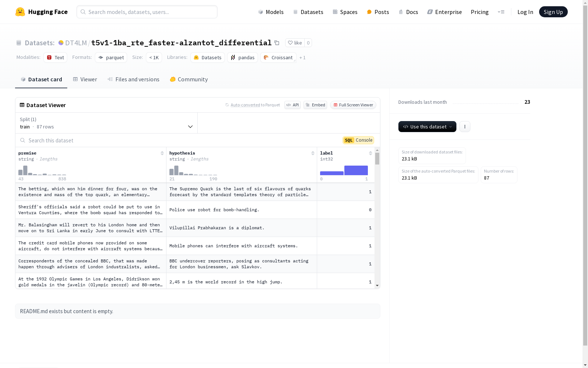Click the Datasets library tag
The width and height of the screenshot is (588, 368).
coord(208,57)
